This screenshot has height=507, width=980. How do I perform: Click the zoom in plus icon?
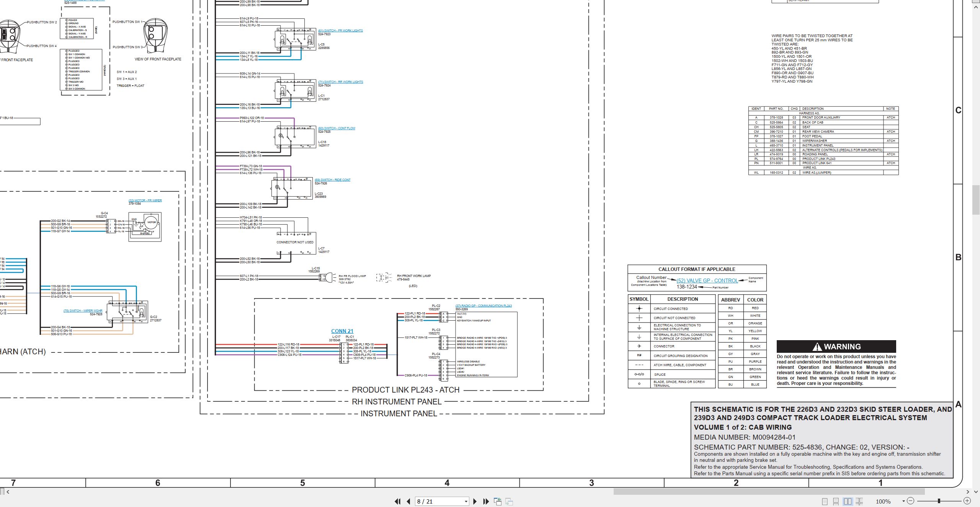(967, 501)
